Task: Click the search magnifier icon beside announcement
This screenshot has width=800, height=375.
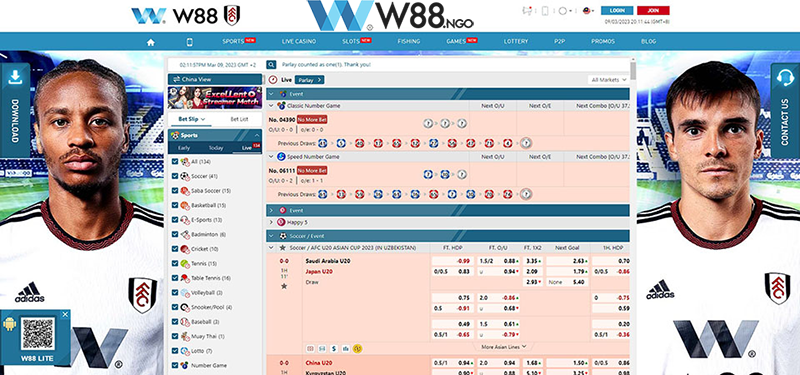Action: tap(271, 65)
